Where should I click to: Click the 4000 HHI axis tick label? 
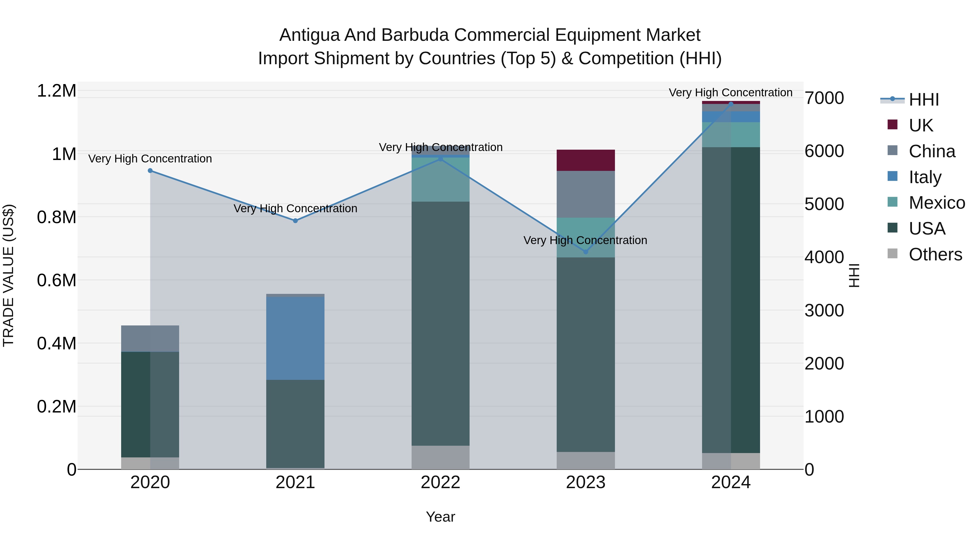(824, 257)
